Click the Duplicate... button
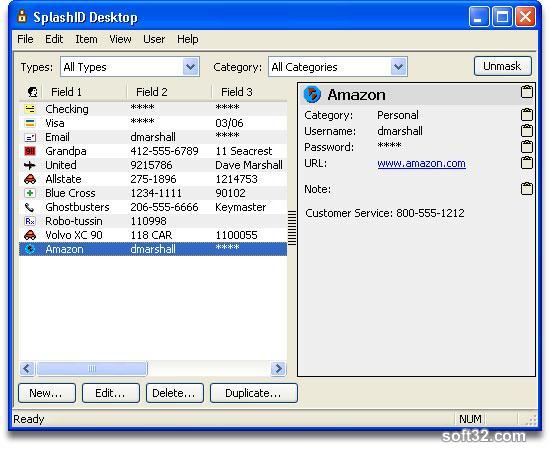 click(x=254, y=393)
